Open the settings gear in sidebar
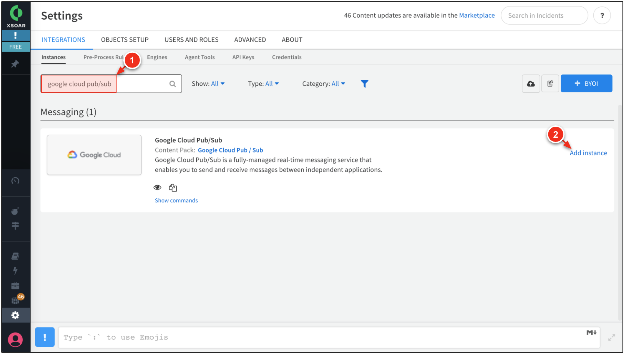 [15, 315]
